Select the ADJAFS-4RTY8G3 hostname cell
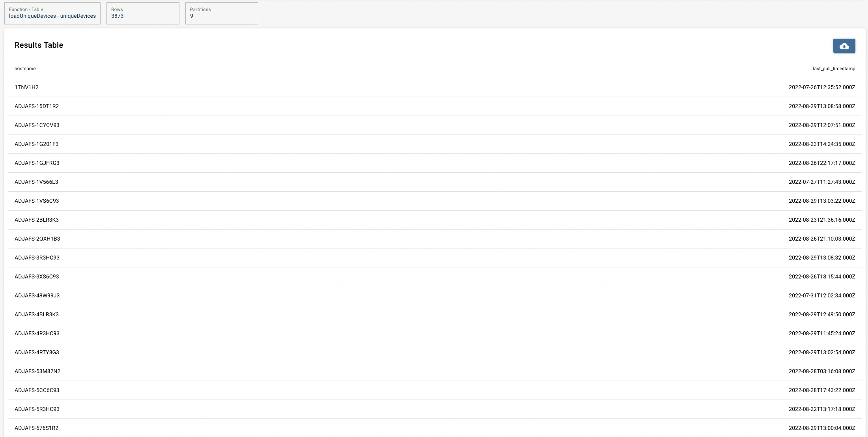 coord(37,353)
